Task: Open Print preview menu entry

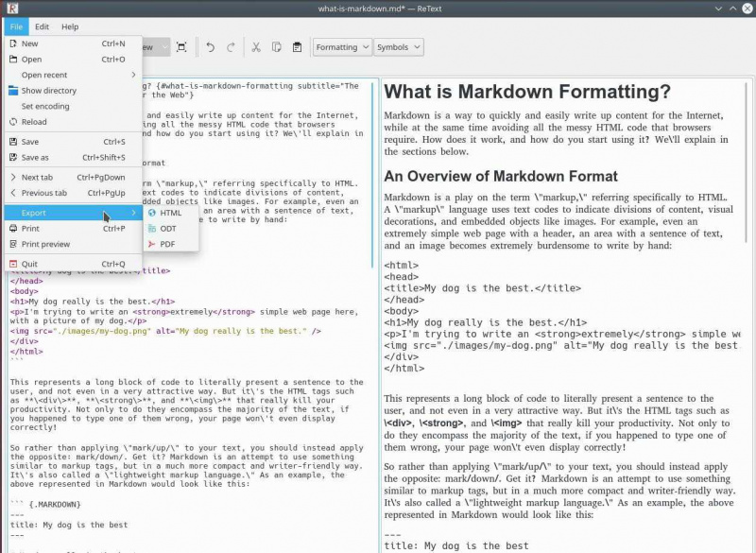Action: pyautogui.click(x=74, y=244)
